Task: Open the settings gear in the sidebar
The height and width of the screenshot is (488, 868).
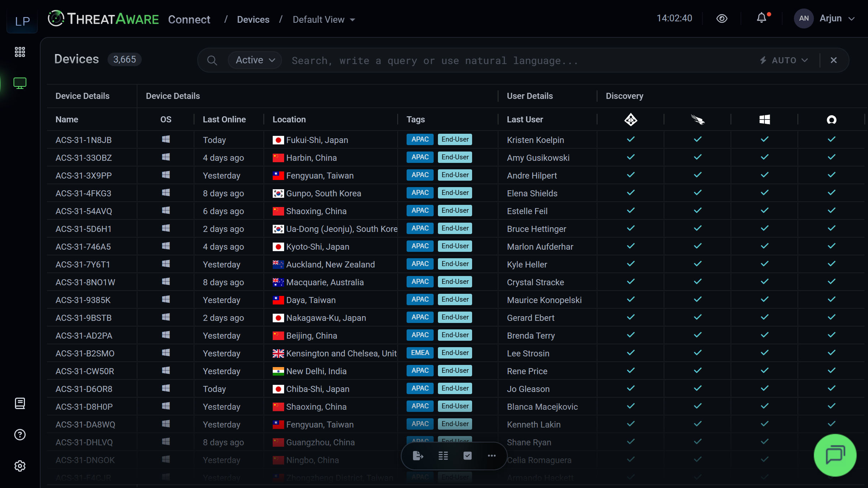Action: point(20,466)
